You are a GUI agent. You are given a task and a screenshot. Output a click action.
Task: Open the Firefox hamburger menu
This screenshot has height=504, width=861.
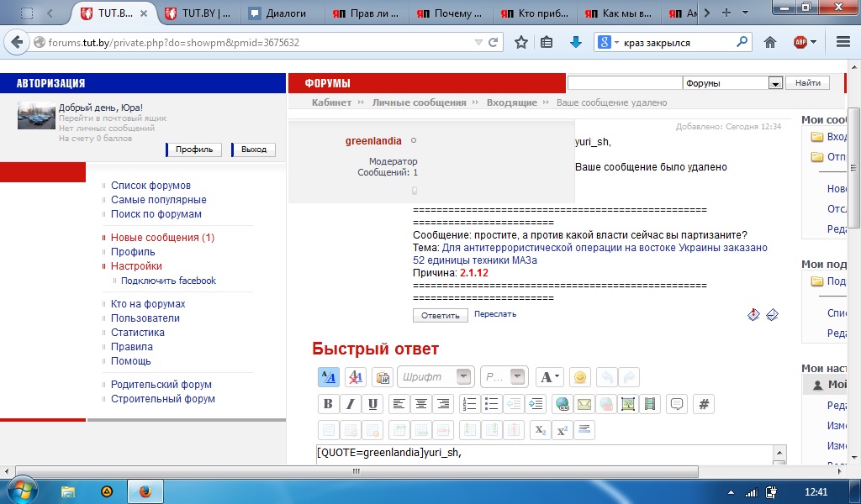coord(843,42)
